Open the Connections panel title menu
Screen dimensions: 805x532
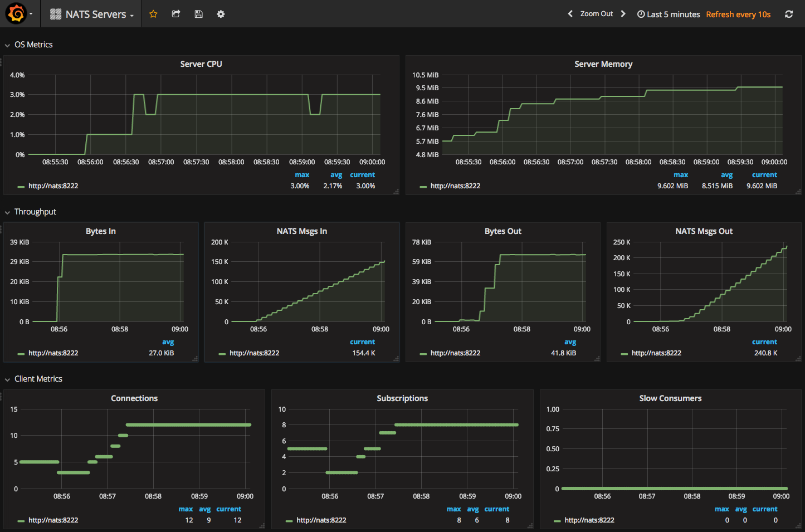(x=134, y=398)
